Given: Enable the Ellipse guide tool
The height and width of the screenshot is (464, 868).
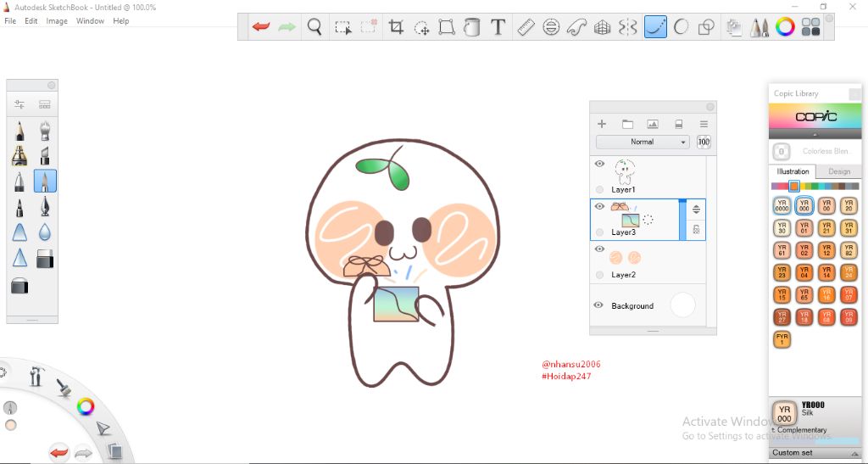Looking at the screenshot, I should 551,26.
